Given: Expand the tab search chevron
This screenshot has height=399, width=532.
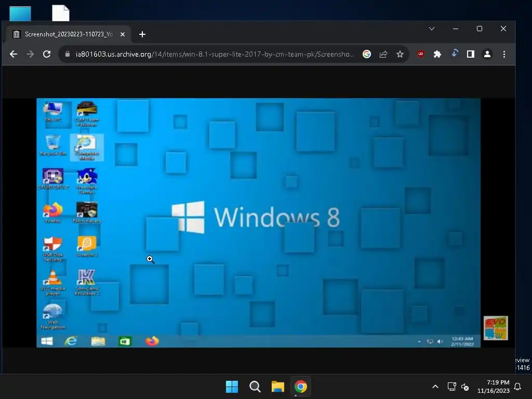Looking at the screenshot, I should point(432,29).
